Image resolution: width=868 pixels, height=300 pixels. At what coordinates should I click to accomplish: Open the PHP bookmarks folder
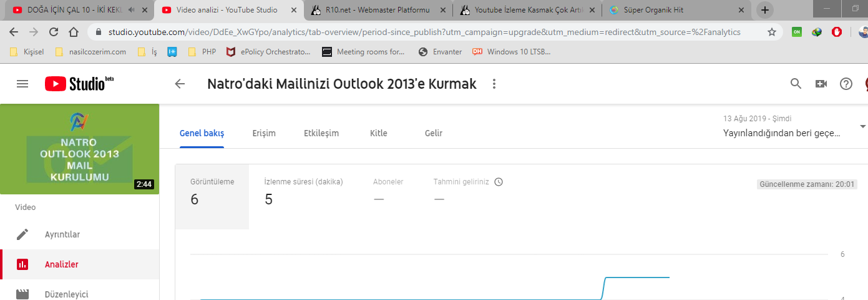202,52
